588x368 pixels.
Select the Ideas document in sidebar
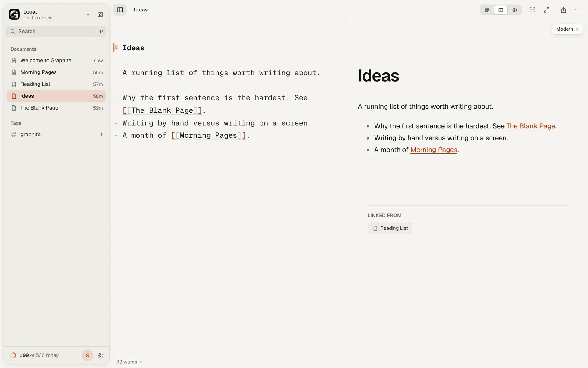(x=56, y=96)
